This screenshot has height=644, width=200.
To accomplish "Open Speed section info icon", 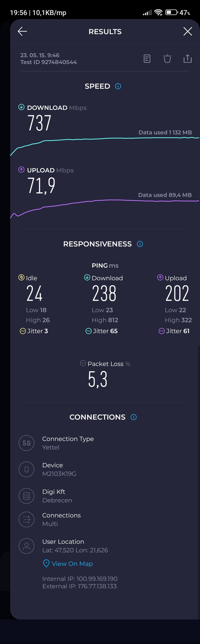I will tap(118, 86).
